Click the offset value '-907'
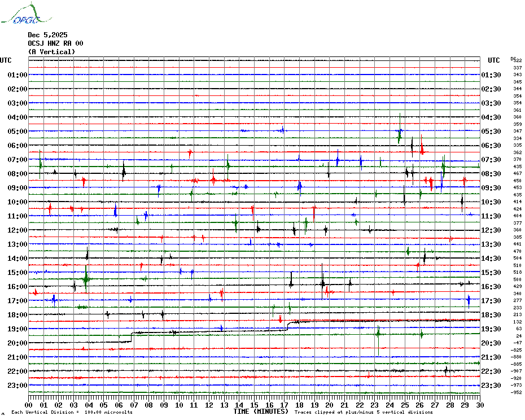The width and height of the screenshot is (525, 420). (x=518, y=371)
